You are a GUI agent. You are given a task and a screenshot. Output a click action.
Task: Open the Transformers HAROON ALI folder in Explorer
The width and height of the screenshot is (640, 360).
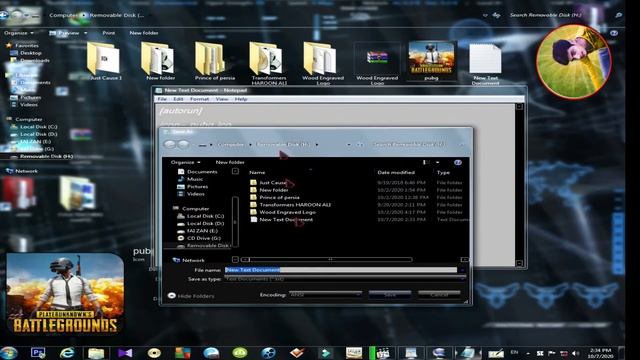pos(268,63)
